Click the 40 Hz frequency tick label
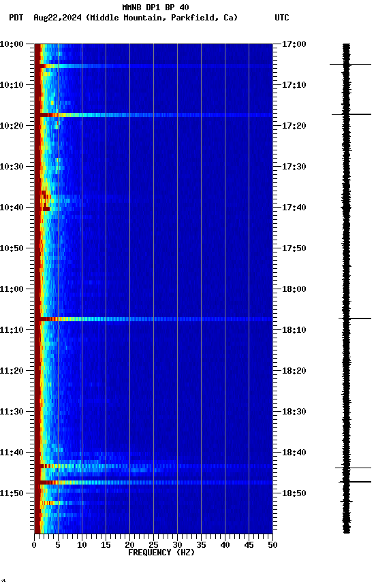Image resolution: width=376 pixels, height=588 pixels. coord(225,545)
